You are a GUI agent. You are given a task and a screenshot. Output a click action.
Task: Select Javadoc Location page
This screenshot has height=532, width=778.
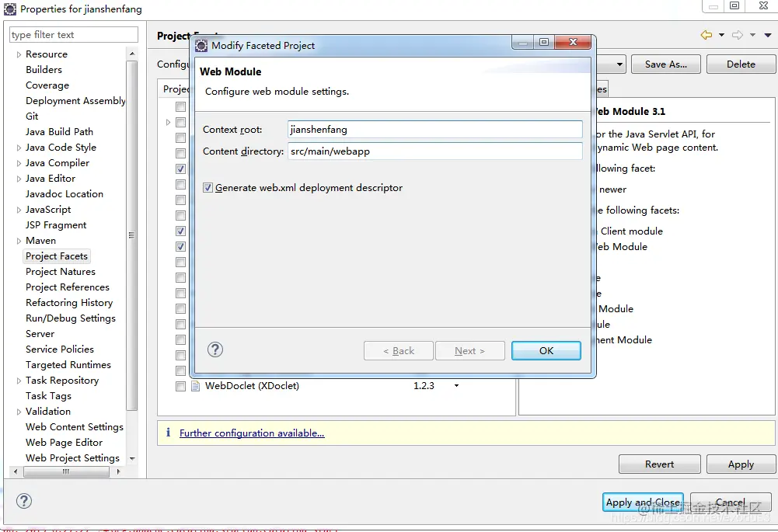tap(64, 194)
